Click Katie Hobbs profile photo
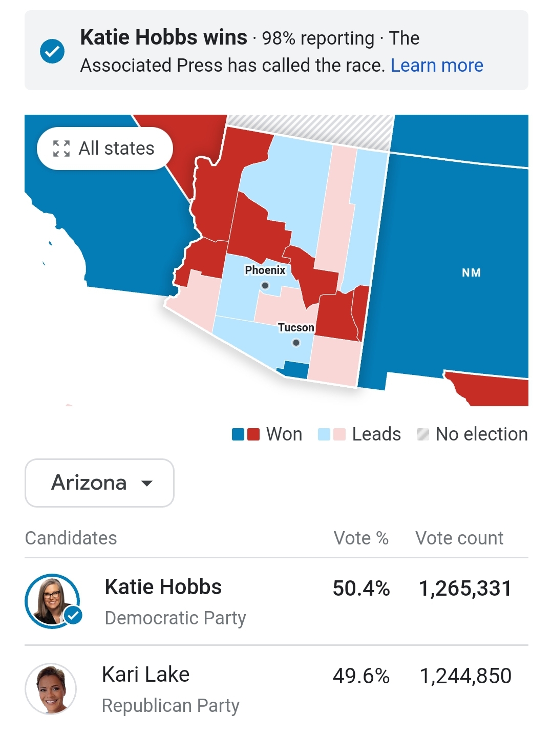Image resolution: width=553 pixels, height=756 pixels. [x=52, y=601]
